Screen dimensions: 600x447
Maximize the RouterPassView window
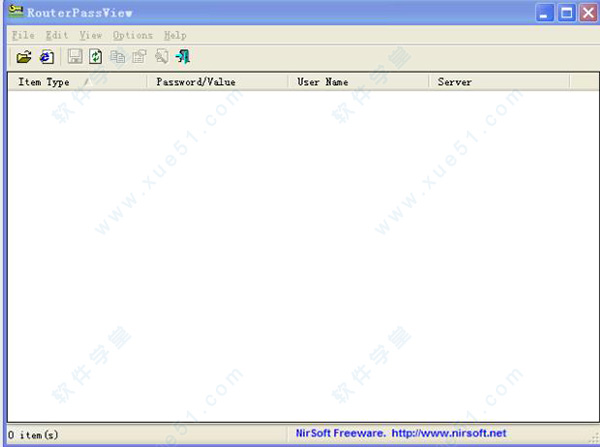click(x=566, y=13)
